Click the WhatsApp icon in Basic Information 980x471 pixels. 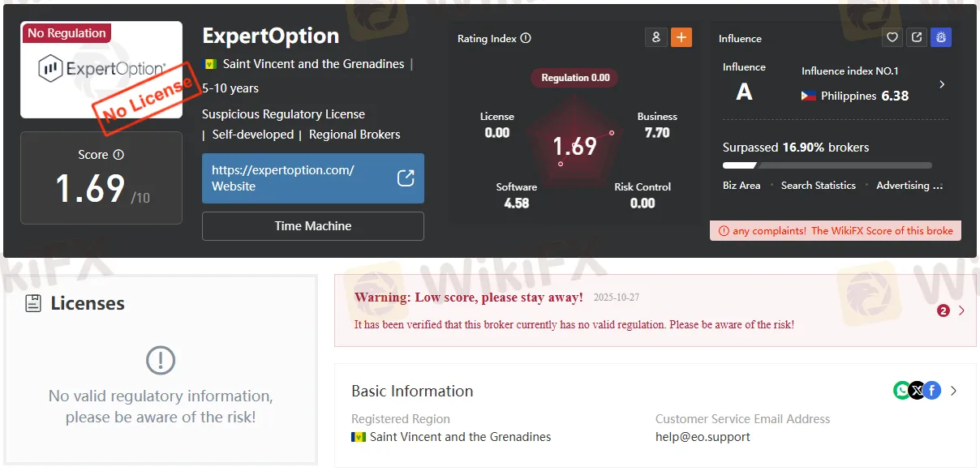tap(902, 391)
